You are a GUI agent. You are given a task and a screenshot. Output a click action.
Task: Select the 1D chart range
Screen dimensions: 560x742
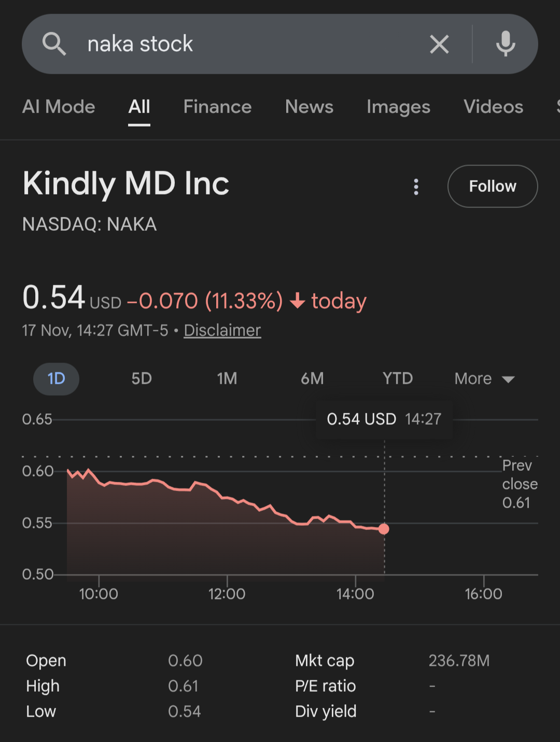tap(56, 379)
